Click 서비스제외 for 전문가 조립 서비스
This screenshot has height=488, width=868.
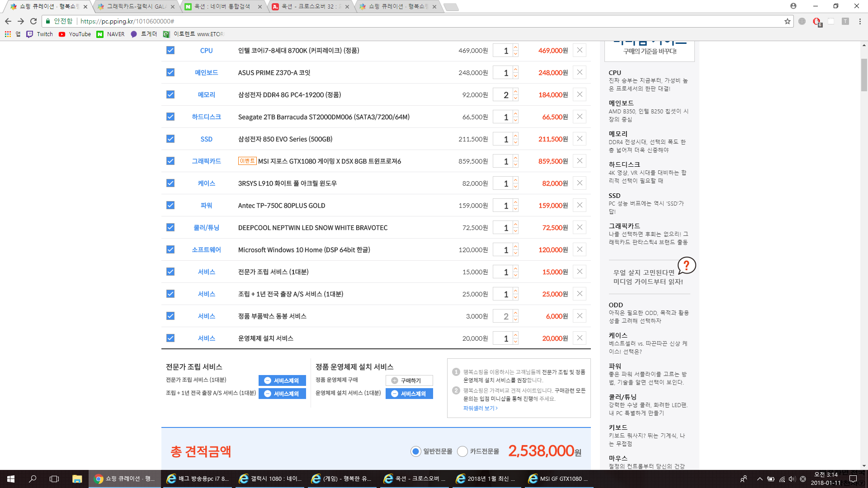coord(282,380)
